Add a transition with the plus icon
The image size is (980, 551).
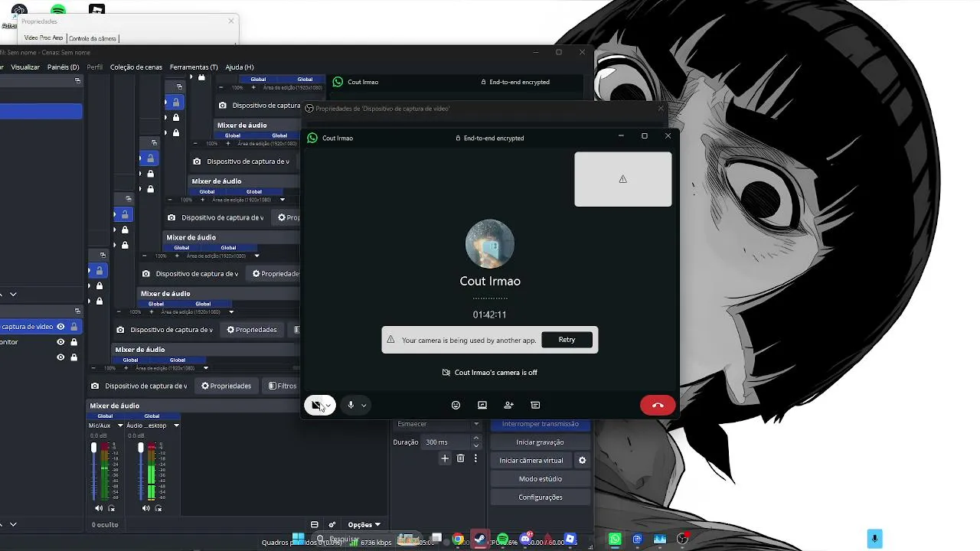coord(445,458)
